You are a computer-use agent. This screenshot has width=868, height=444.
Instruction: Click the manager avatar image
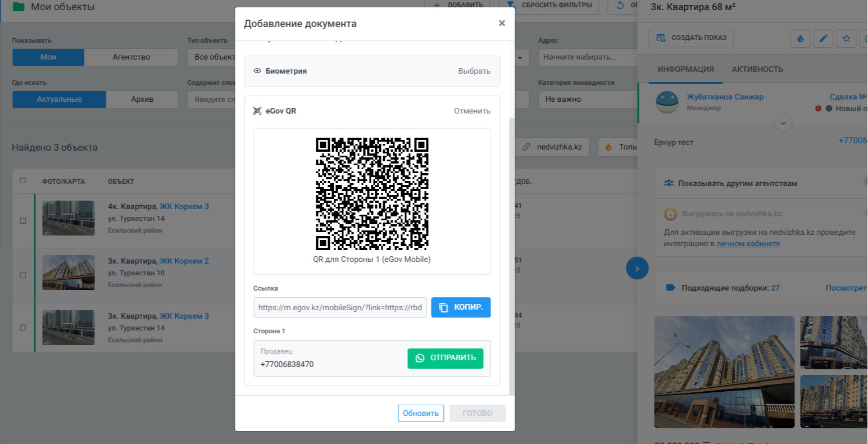(667, 102)
